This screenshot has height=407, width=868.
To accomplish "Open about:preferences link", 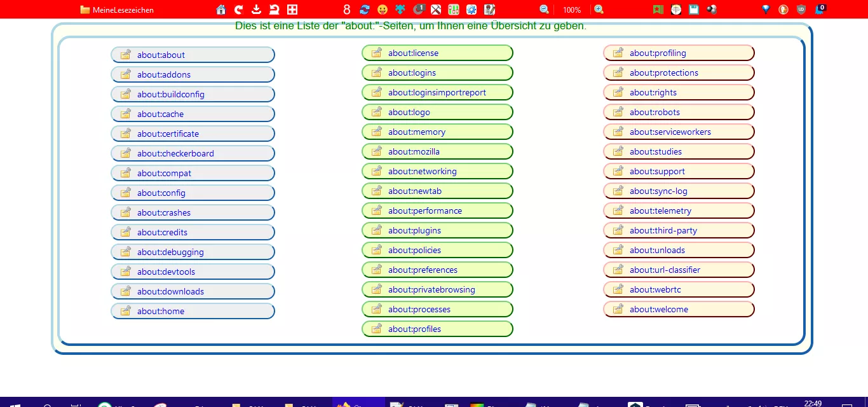I will [x=437, y=270].
